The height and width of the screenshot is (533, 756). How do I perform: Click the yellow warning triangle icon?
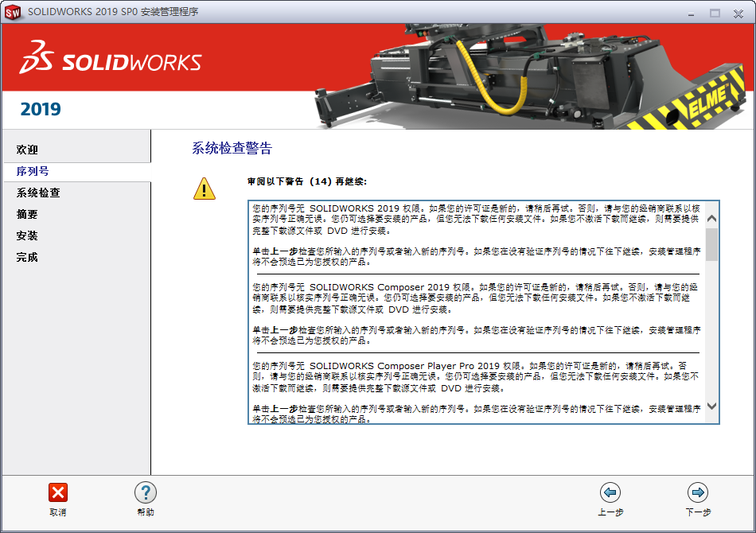[205, 189]
